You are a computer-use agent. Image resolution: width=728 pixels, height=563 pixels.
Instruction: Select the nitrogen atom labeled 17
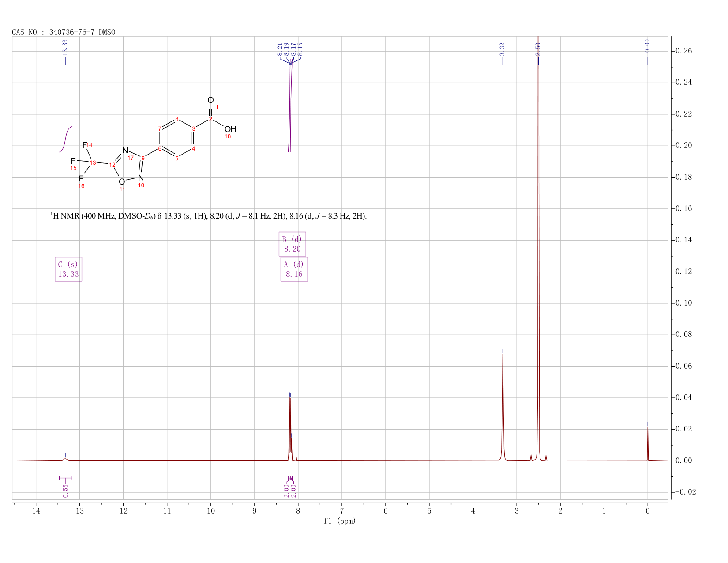tap(125, 151)
